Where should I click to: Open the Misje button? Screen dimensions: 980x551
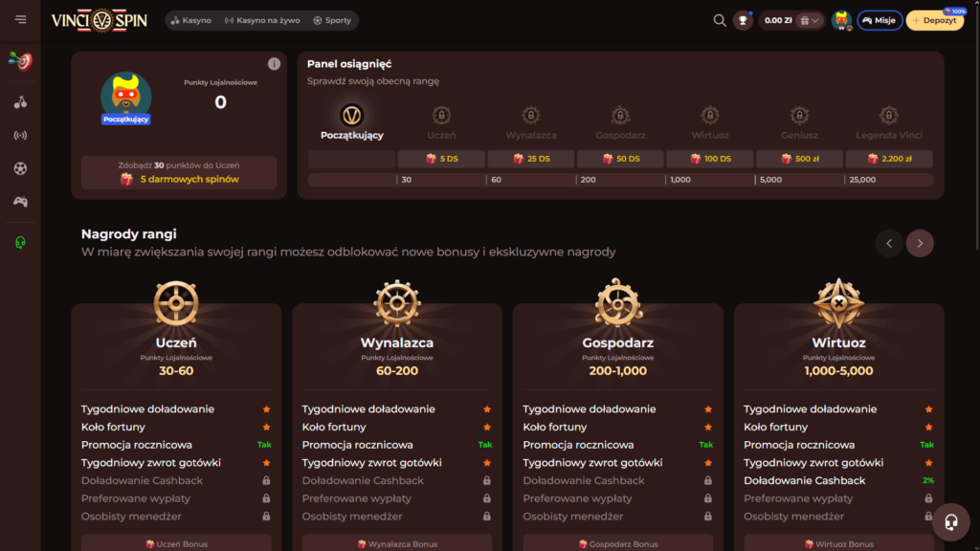tap(879, 20)
